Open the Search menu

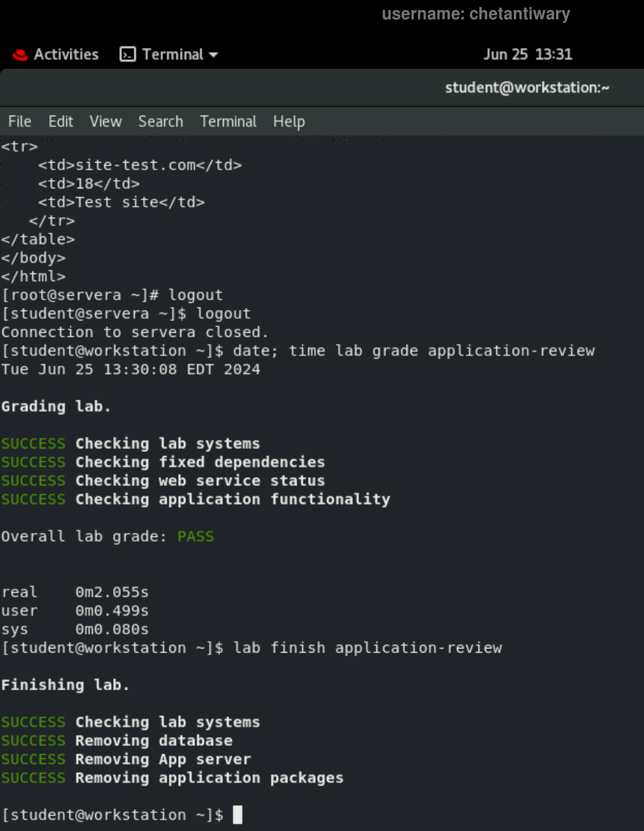(161, 121)
